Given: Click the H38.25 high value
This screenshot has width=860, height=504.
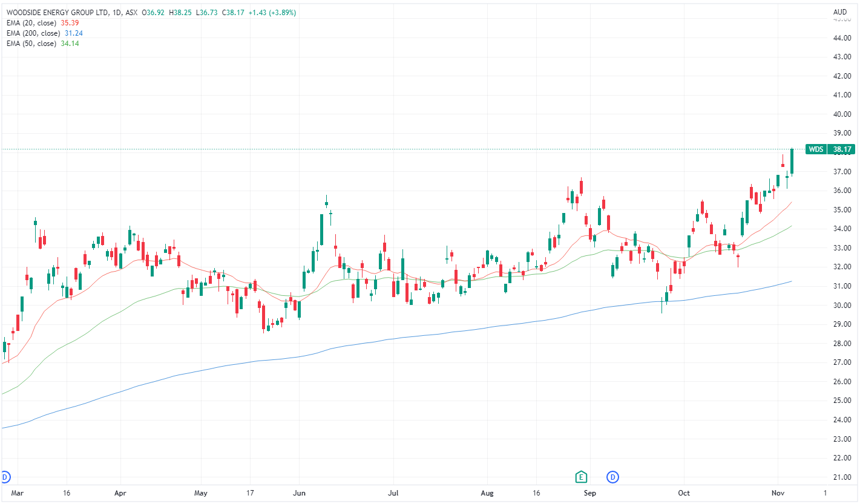Looking at the screenshot, I should point(181,12).
